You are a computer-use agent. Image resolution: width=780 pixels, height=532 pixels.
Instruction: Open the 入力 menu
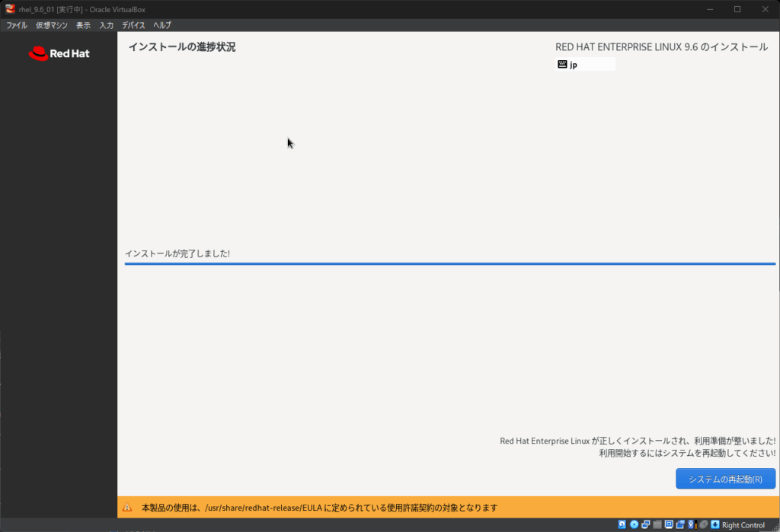point(106,25)
